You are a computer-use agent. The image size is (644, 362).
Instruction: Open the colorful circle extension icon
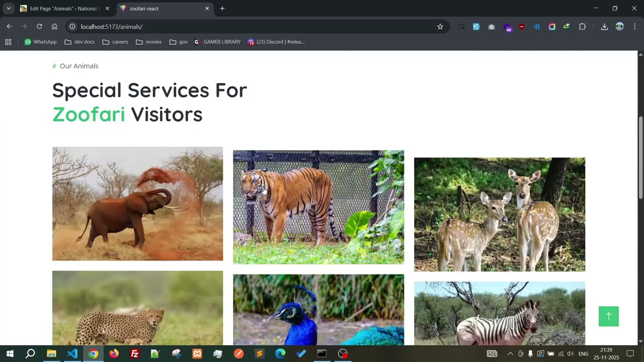552,27
